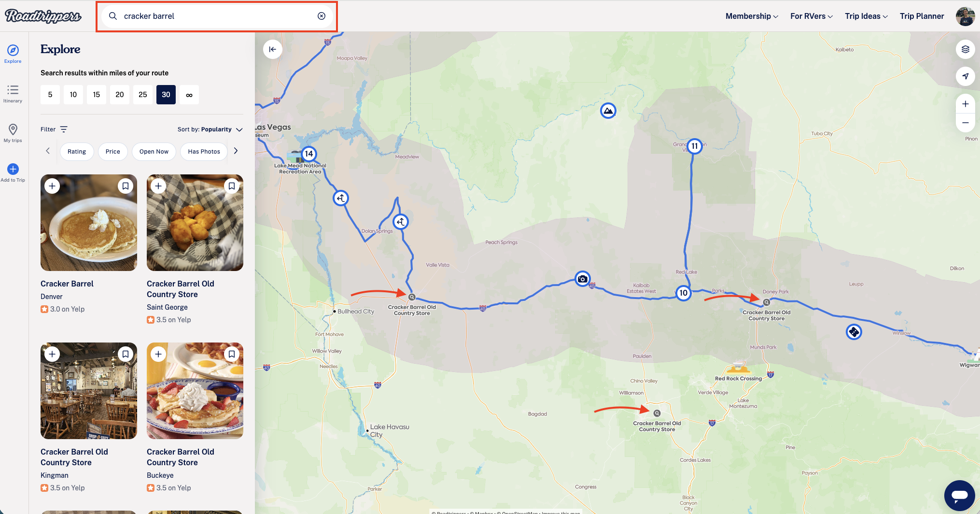Click the camera point-of-interest map marker
Viewport: 980px width, 514px height.
click(583, 279)
